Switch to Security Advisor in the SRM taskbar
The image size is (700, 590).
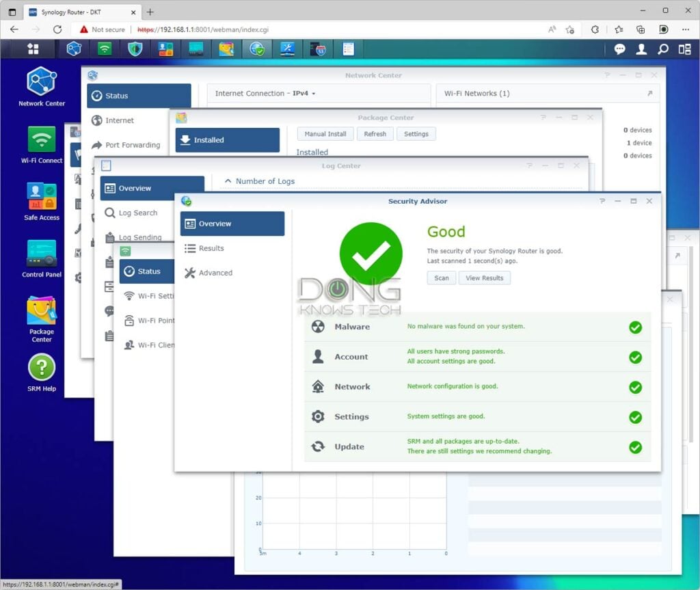pos(257,49)
